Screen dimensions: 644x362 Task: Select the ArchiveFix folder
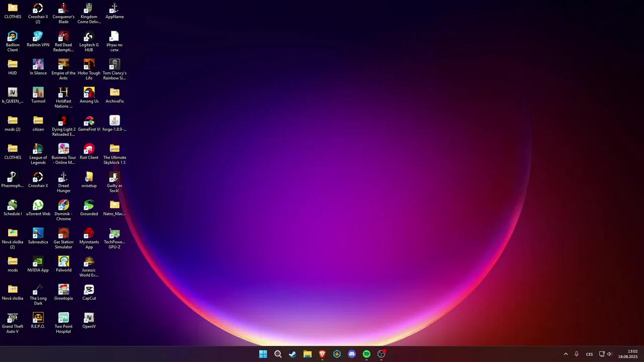tap(115, 96)
